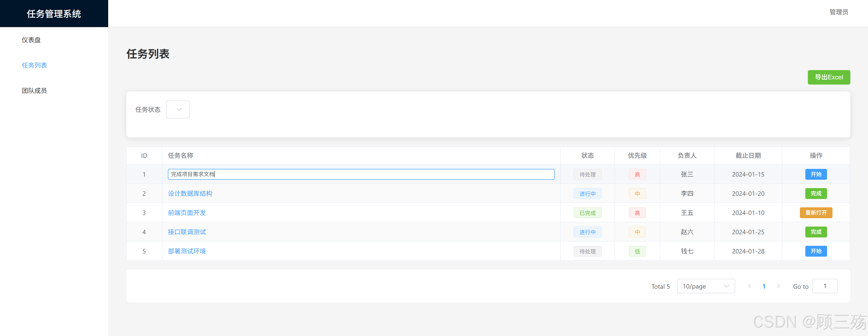This screenshot has height=336, width=868.
Task: Open the 任务状态 filter dropdown
Action: pos(178,109)
